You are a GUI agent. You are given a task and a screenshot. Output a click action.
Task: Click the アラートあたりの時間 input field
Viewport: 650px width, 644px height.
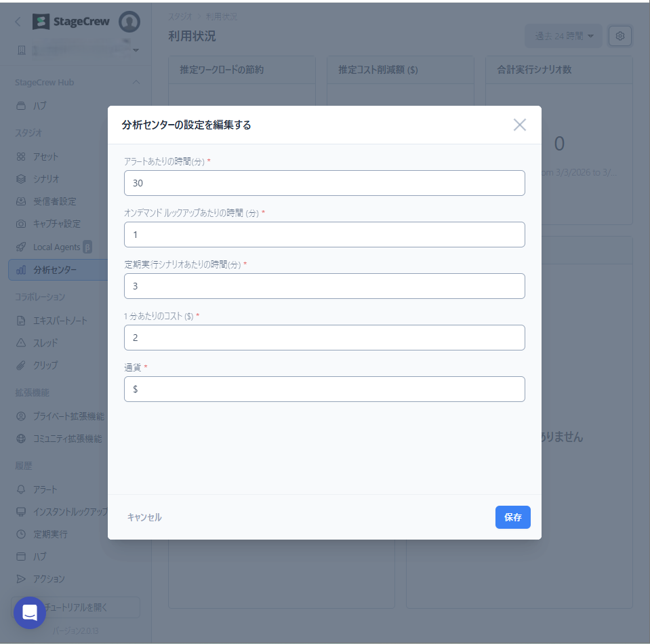(324, 183)
